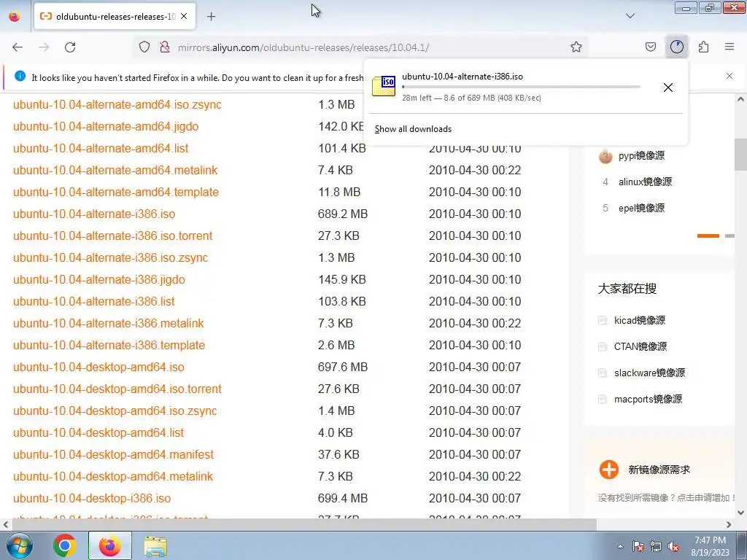
Task: Select the gray carousel indicator bar
Action: pyautogui.click(x=729, y=236)
